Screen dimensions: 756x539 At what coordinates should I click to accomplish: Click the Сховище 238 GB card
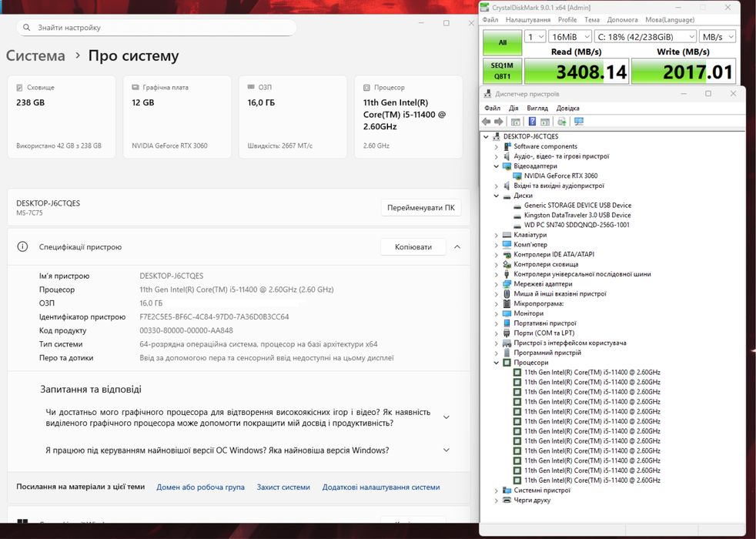point(62,117)
